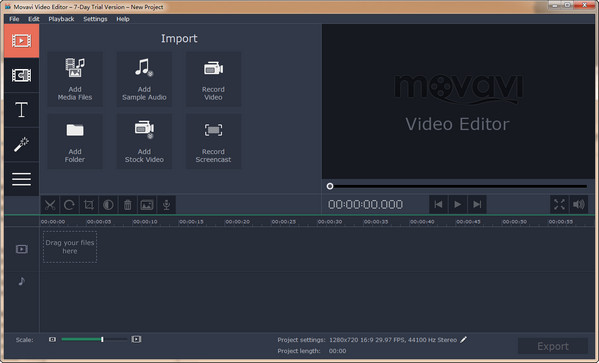The height and width of the screenshot is (363, 599).
Task: Click the zoom in icon beside Scale slider
Action: 136,339
